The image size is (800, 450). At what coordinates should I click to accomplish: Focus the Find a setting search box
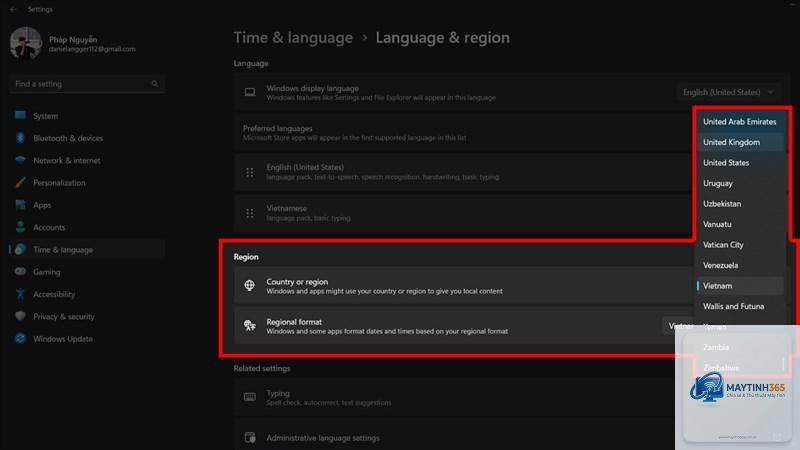coord(87,84)
